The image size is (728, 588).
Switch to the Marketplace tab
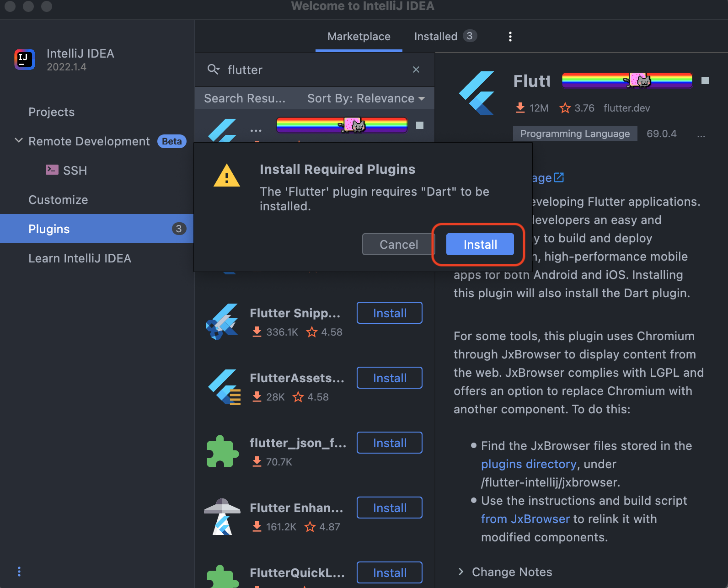click(359, 37)
